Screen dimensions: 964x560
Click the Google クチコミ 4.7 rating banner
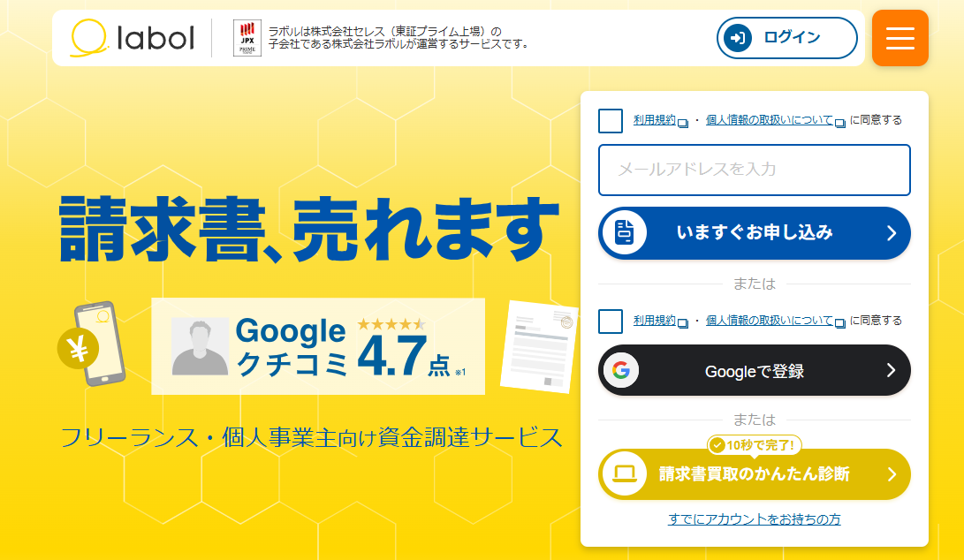tap(318, 347)
